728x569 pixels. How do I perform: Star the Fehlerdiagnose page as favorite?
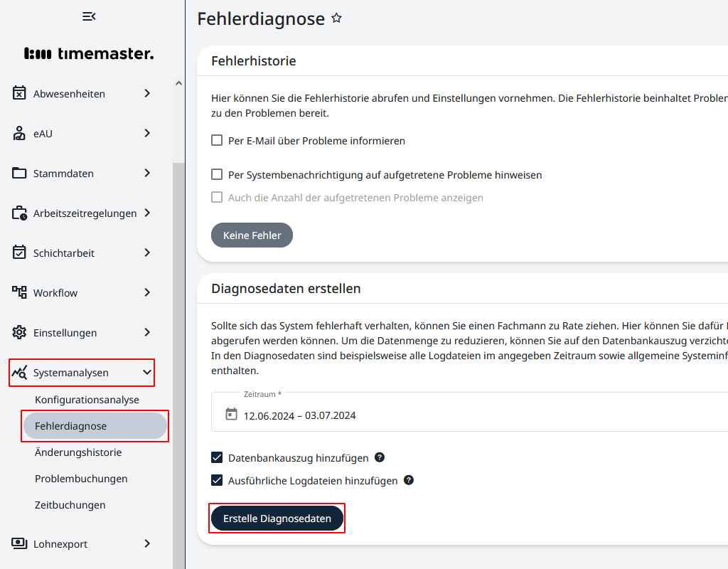point(336,18)
